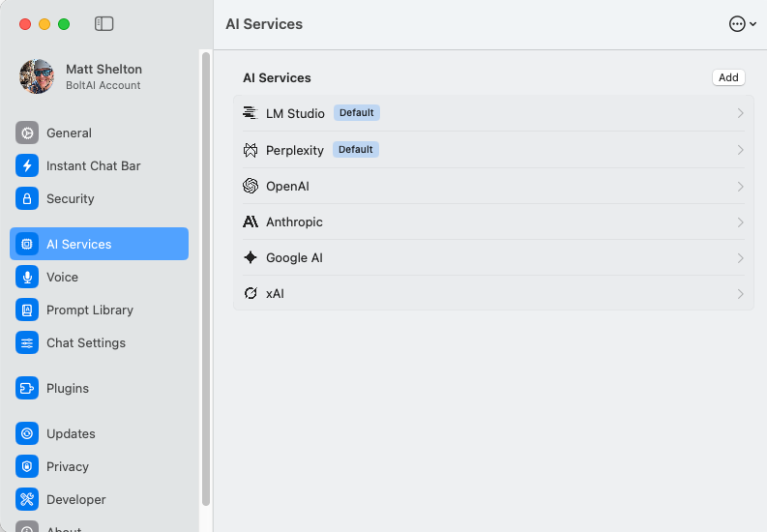This screenshot has height=532, width=767.
Task: Click the Google AI sparkle icon
Action: pos(250,257)
